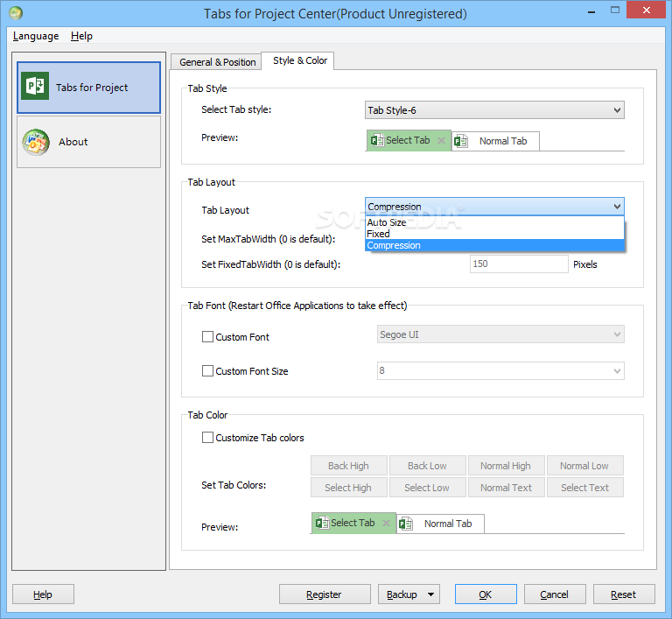
Task: Click Project icon on Tab Style Normal Tab preview
Action: click(461, 141)
